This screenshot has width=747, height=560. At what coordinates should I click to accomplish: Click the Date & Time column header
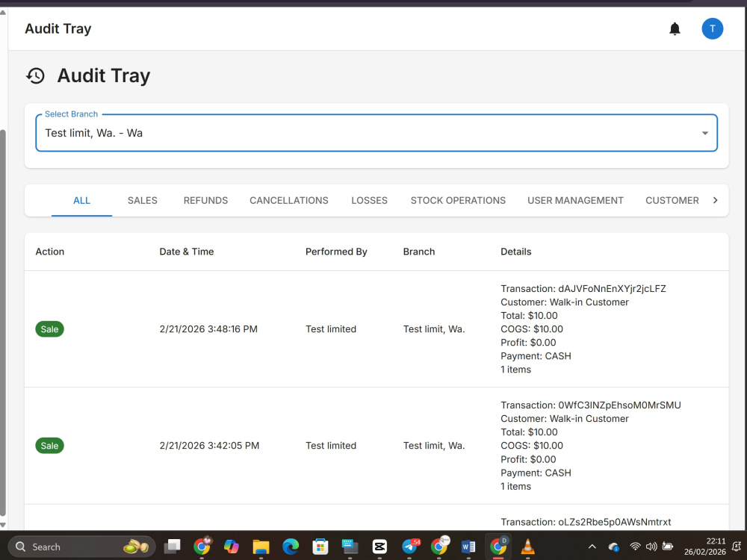(x=186, y=252)
